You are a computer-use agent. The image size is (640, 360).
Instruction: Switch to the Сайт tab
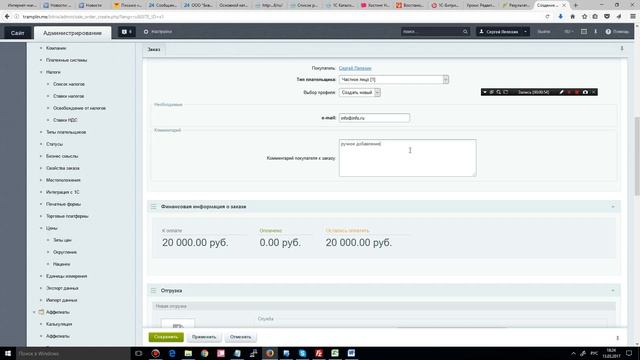coord(18,33)
